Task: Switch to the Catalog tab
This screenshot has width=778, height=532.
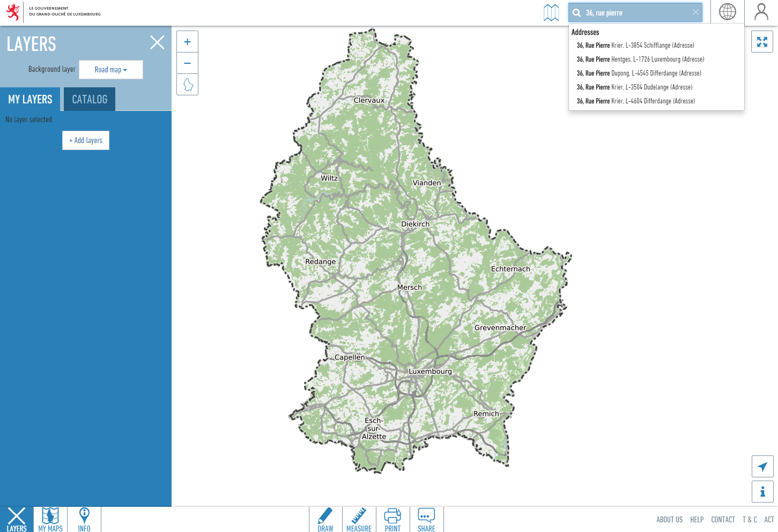Action: pyautogui.click(x=90, y=99)
